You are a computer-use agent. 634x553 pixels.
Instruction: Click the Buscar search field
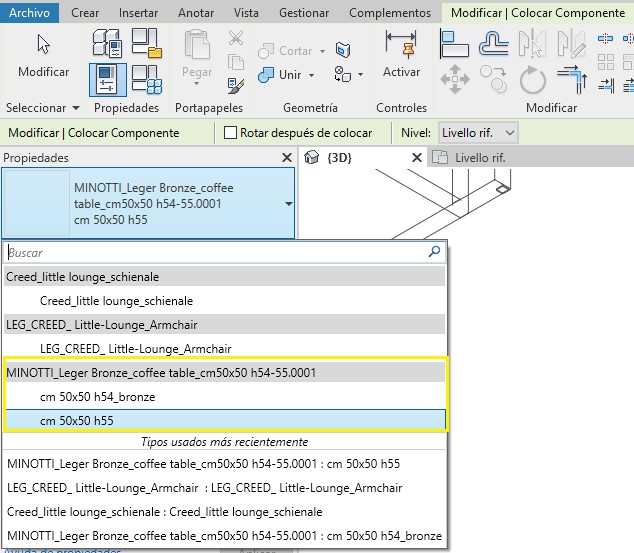(215, 253)
